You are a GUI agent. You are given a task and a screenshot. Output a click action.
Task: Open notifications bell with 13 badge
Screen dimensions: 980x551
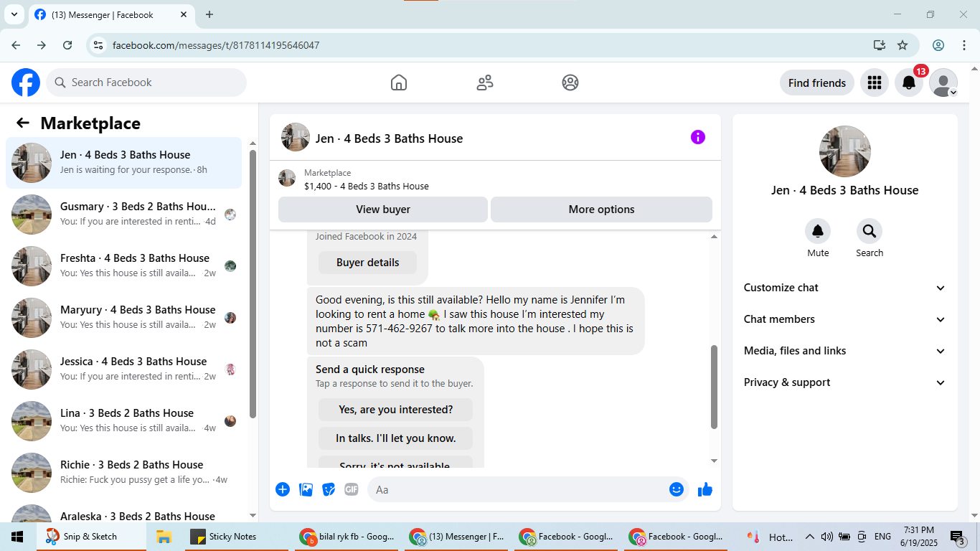coord(909,83)
